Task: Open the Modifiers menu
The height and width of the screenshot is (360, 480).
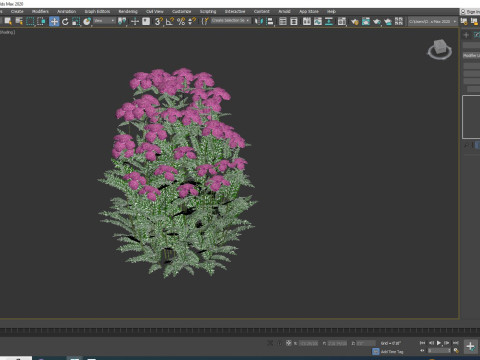Action: pos(40,11)
